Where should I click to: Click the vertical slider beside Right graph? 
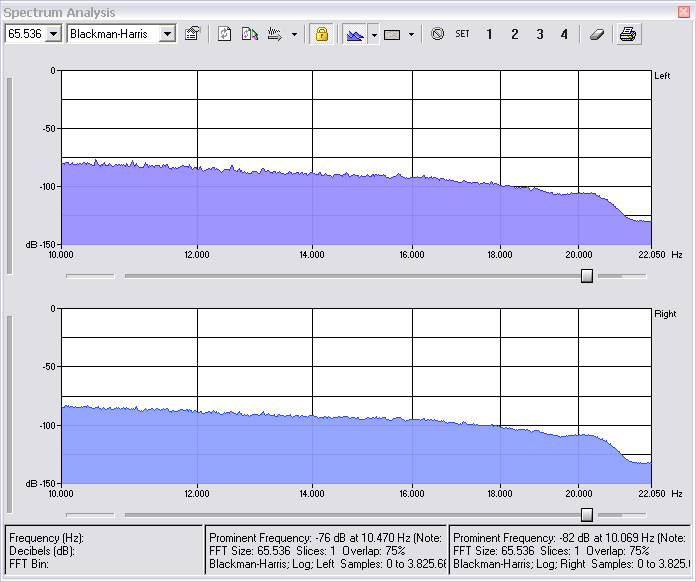[x=9, y=414]
